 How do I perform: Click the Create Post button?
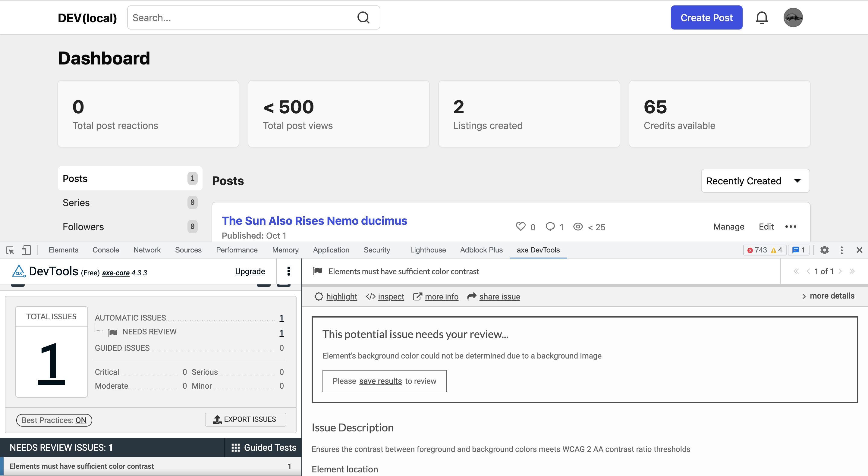click(706, 17)
